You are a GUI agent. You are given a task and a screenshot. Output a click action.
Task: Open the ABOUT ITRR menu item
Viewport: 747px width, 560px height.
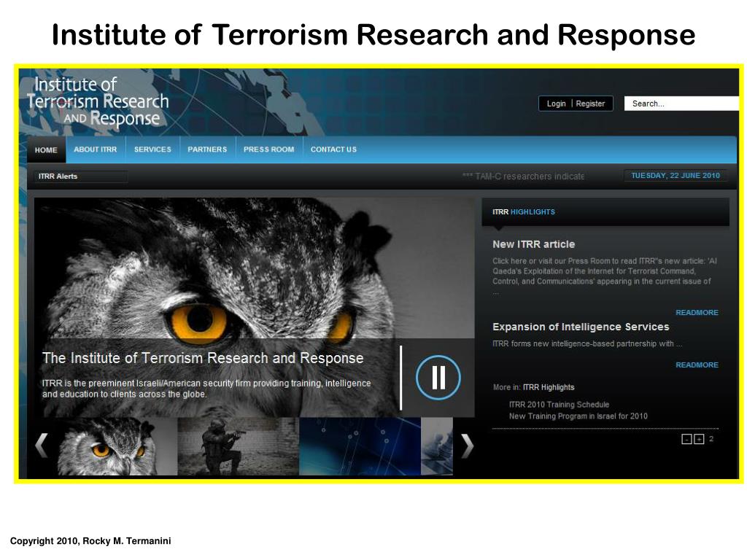96,149
